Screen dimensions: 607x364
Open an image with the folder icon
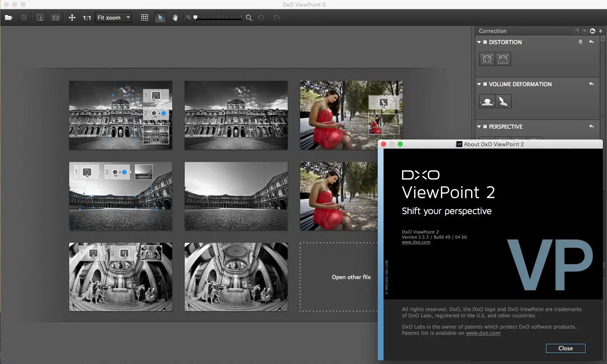coord(8,17)
